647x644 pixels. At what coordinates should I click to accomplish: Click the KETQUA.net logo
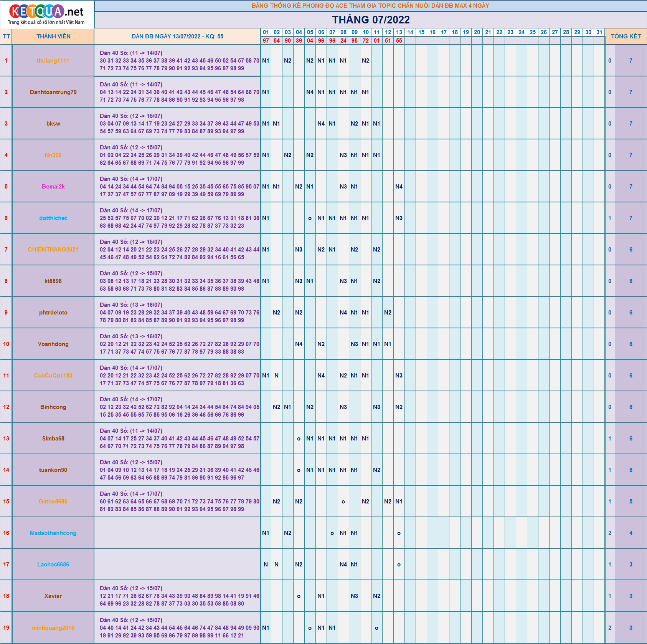(x=46, y=15)
